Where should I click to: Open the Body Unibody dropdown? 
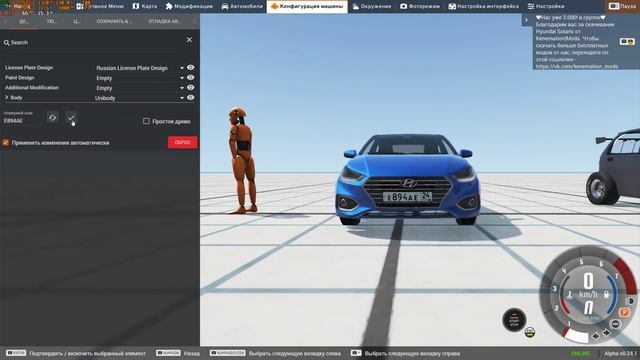[140, 98]
